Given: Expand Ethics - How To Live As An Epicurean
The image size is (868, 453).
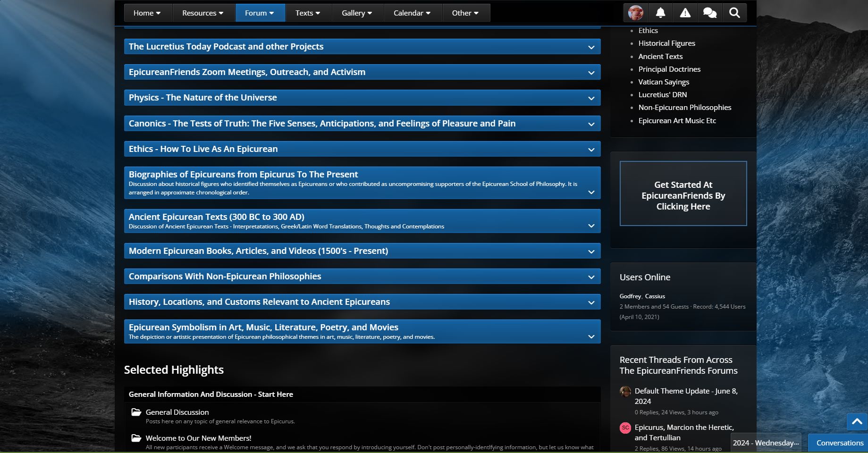Looking at the screenshot, I should point(591,150).
